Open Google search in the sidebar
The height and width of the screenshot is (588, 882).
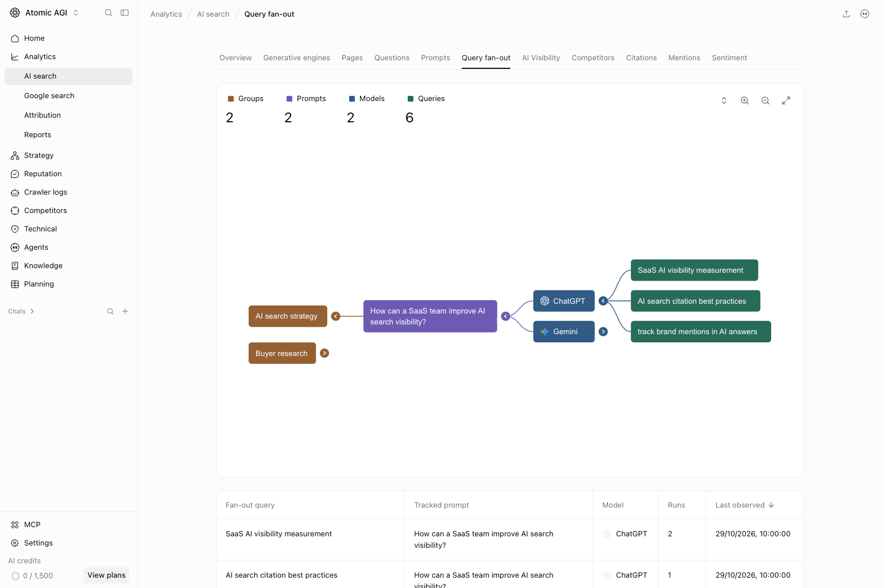click(x=68, y=96)
